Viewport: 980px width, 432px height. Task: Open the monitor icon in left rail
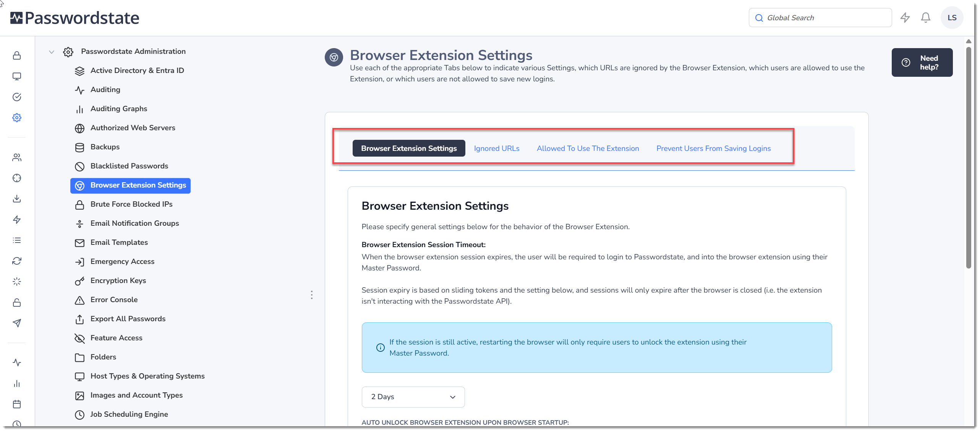click(x=17, y=76)
